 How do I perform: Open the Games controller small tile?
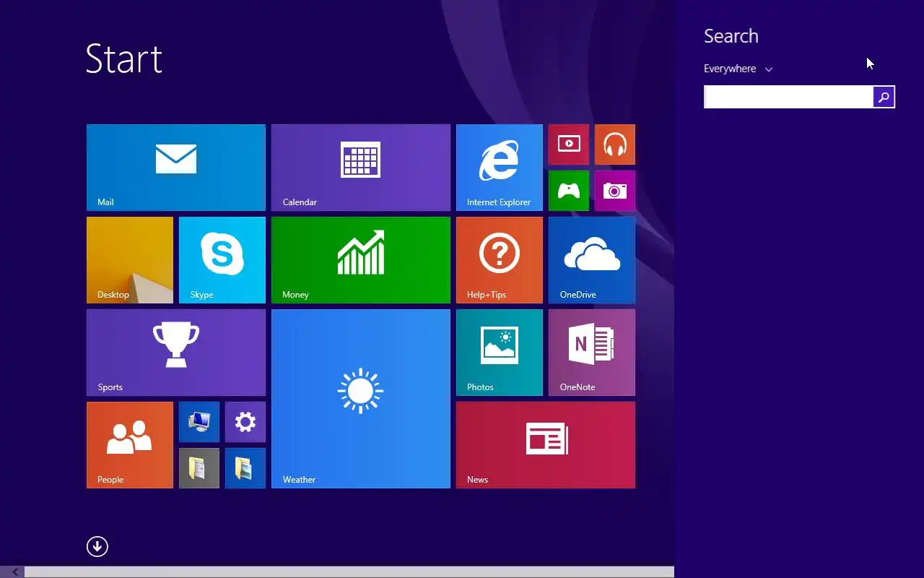[x=569, y=191]
